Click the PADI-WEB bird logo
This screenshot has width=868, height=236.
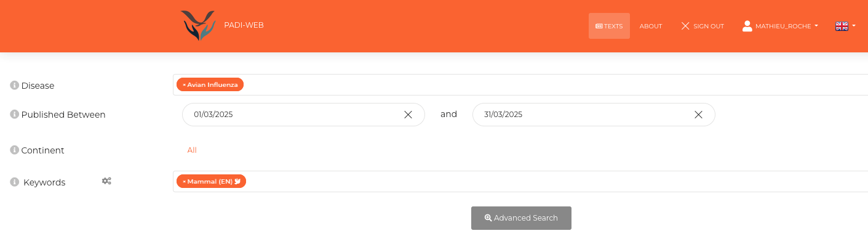(199, 26)
